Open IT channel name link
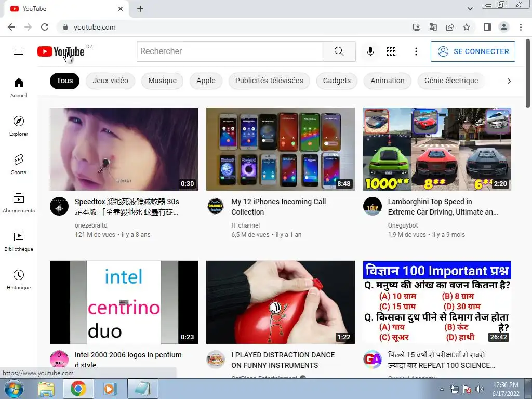This screenshot has width=532, height=399. (245, 225)
